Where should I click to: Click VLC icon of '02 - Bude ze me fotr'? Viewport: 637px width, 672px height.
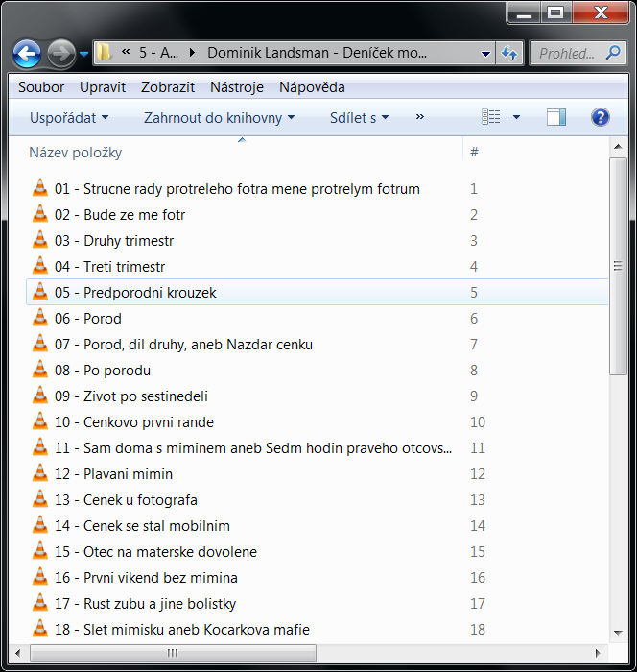[x=40, y=214]
